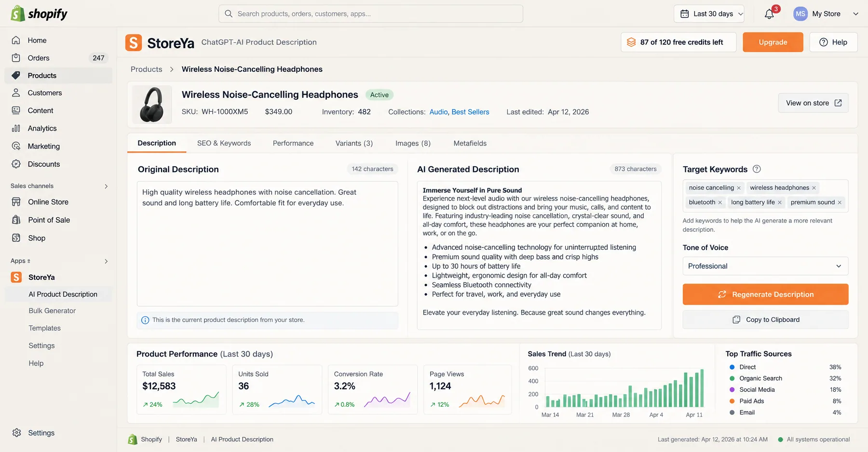Viewport: 868px width, 452px height.
Task: Click Copy to Clipboard
Action: pyautogui.click(x=765, y=319)
